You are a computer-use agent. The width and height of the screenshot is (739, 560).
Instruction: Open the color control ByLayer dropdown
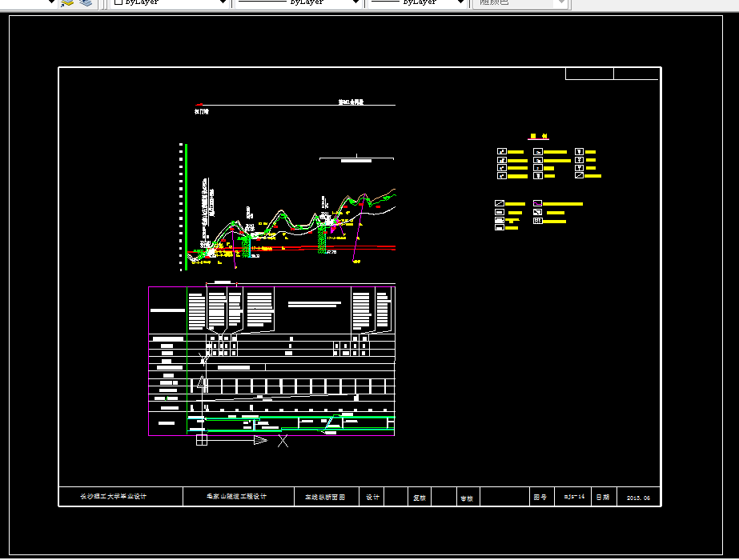170,2
